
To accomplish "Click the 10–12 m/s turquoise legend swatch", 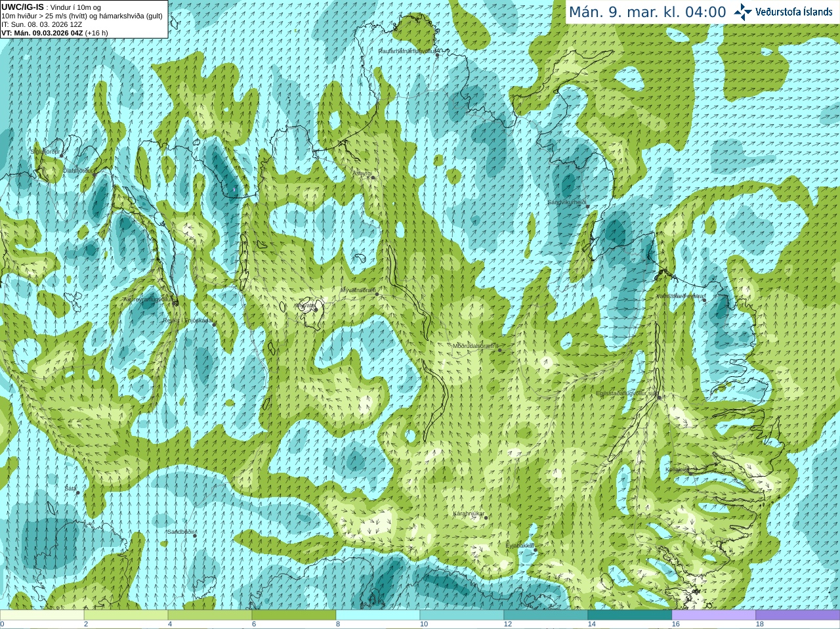I will (462, 615).
